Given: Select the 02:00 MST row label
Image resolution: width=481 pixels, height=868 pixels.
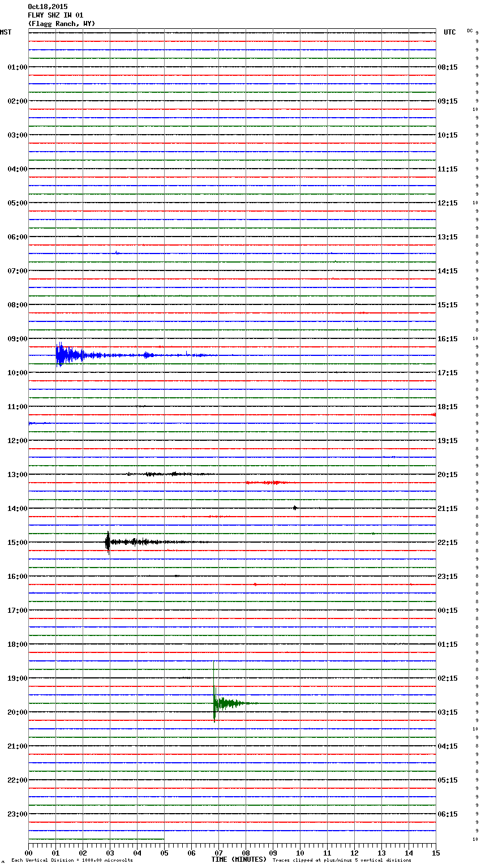Looking at the screenshot, I should pyautogui.click(x=18, y=101).
